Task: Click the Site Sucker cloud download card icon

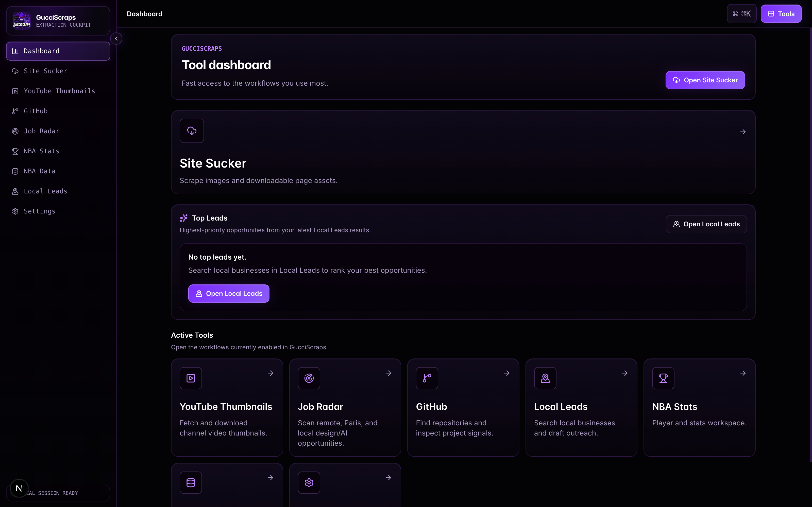Action: [x=192, y=131]
